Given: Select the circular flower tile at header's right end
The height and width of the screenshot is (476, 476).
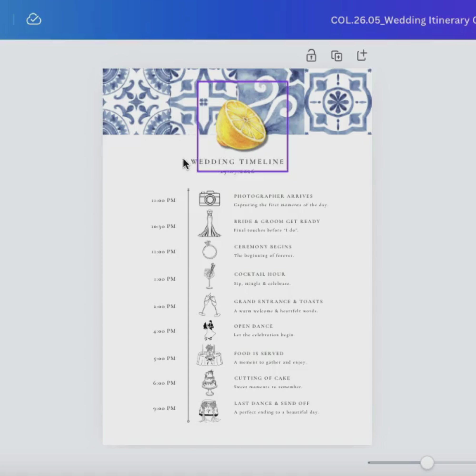Looking at the screenshot, I should tap(338, 102).
